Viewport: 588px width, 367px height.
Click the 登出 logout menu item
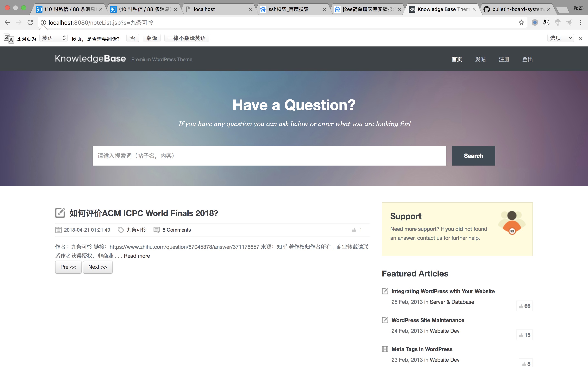coord(527,59)
